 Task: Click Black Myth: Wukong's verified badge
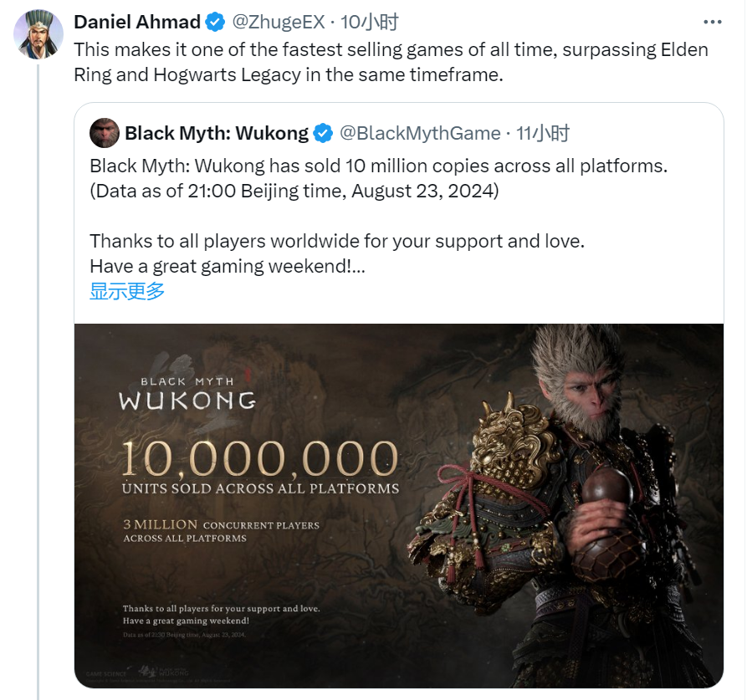[x=324, y=133]
